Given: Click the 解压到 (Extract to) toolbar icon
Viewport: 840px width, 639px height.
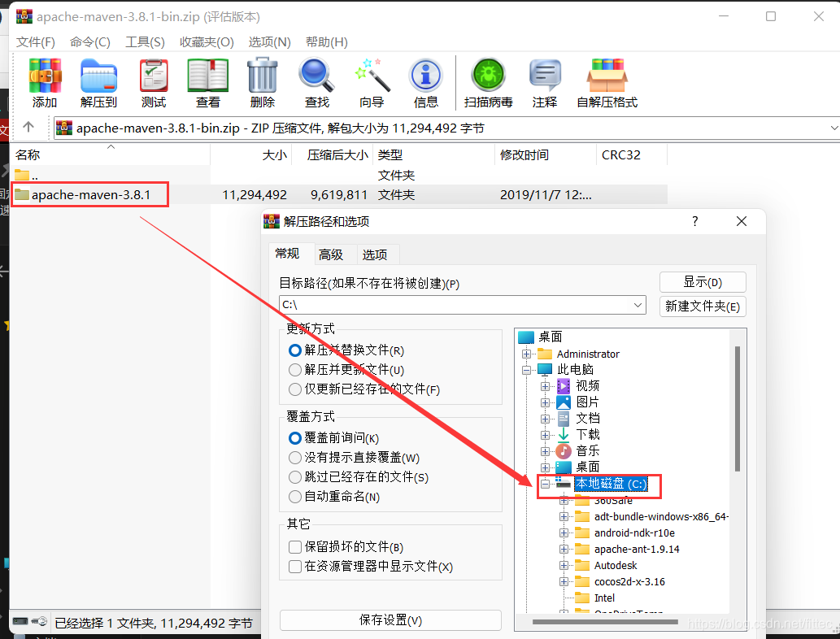Looking at the screenshot, I should tap(98, 76).
